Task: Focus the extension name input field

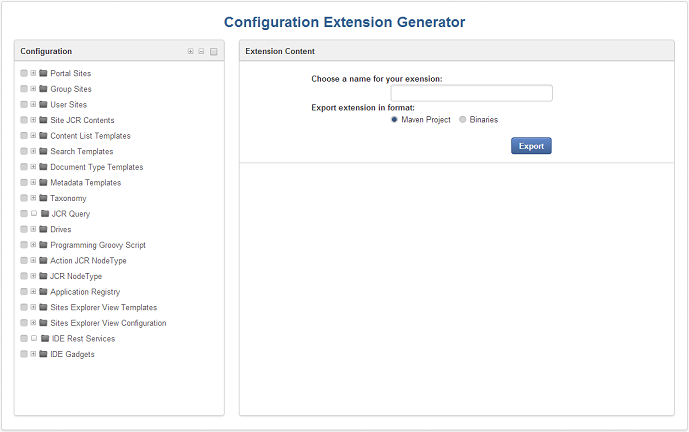Action: [x=471, y=93]
